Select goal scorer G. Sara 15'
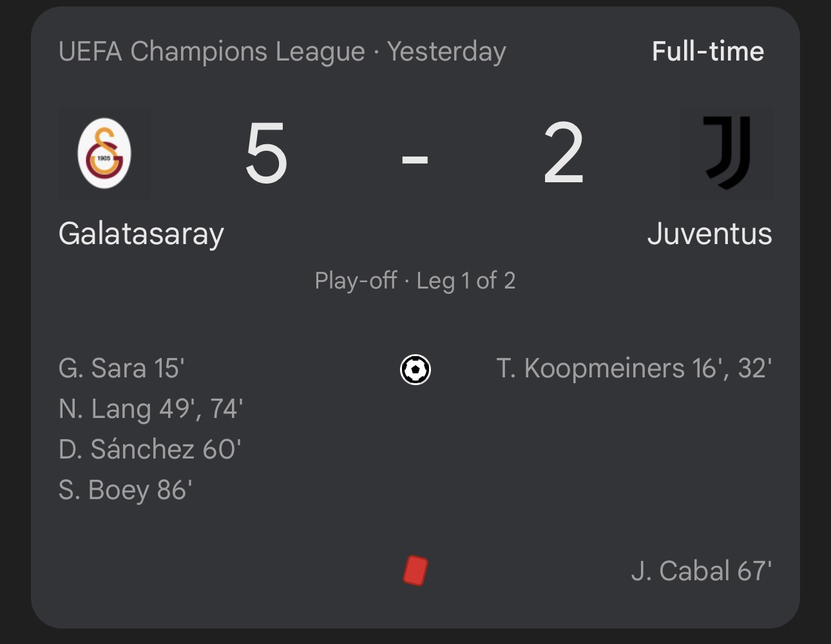831x644 pixels. coord(121,368)
